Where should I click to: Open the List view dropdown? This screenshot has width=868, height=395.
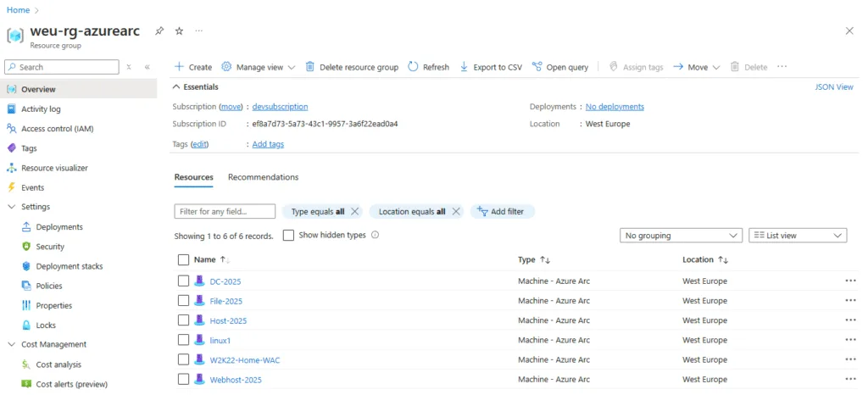(798, 235)
